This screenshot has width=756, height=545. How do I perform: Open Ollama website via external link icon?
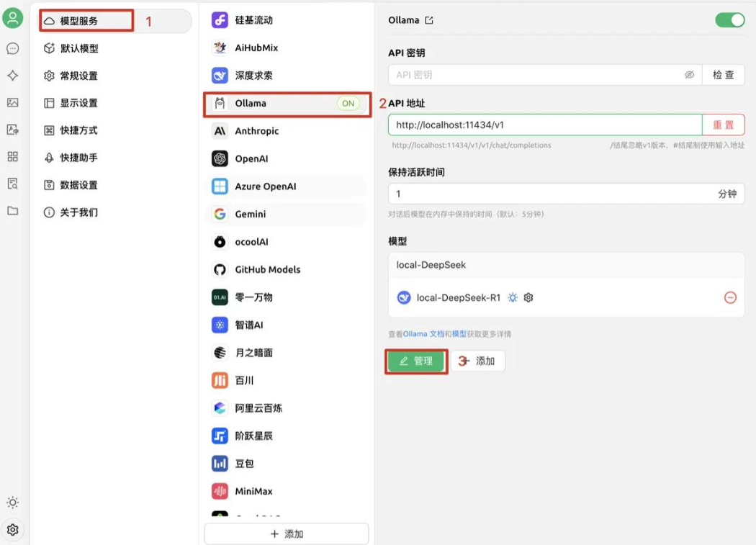430,20
